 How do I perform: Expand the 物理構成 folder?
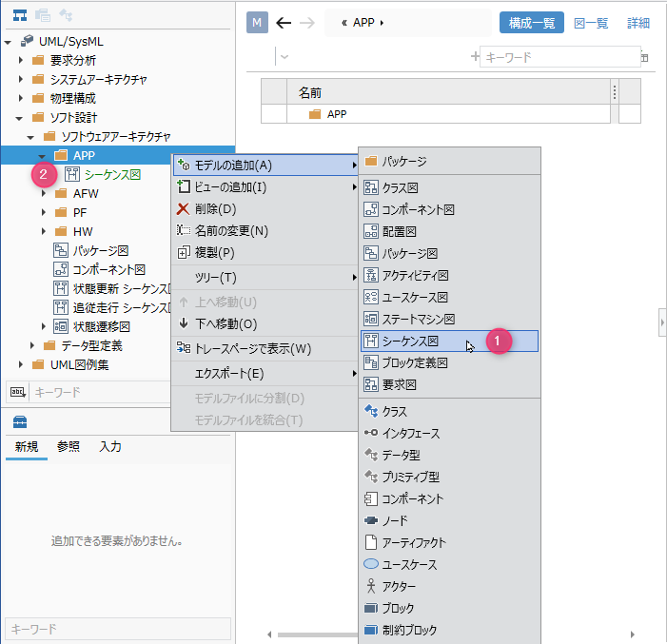point(20,98)
